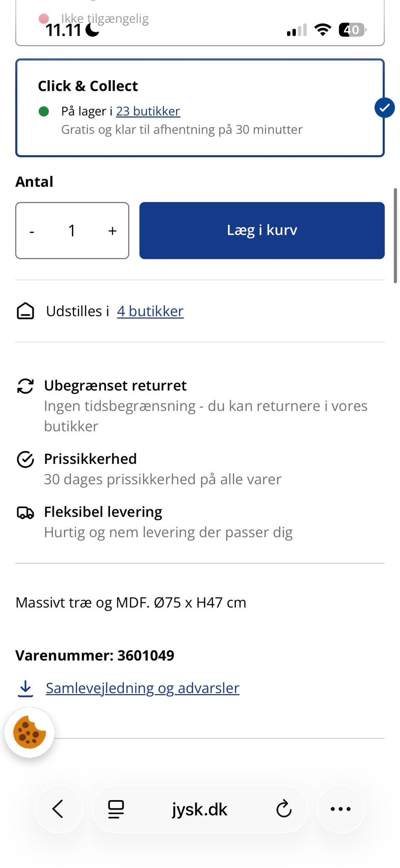Tap the Prissikkerhed checkmark icon

(x=25, y=459)
